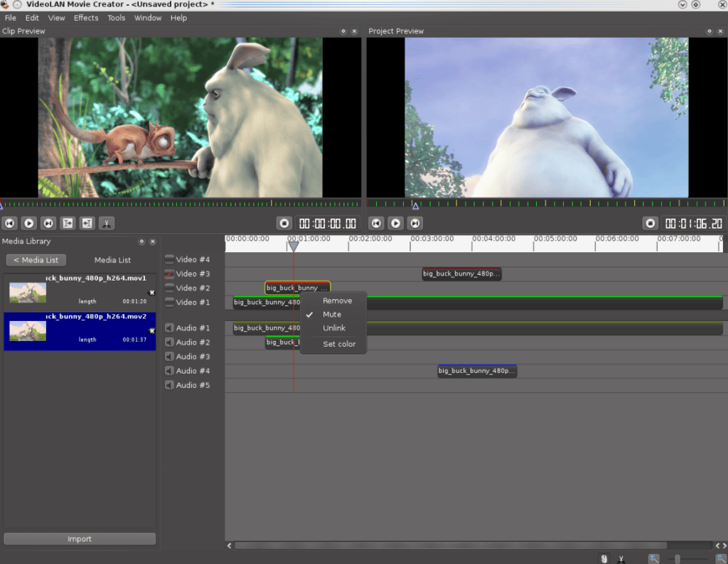Close the Media Library panel
The width and height of the screenshot is (728, 564).
(153, 242)
